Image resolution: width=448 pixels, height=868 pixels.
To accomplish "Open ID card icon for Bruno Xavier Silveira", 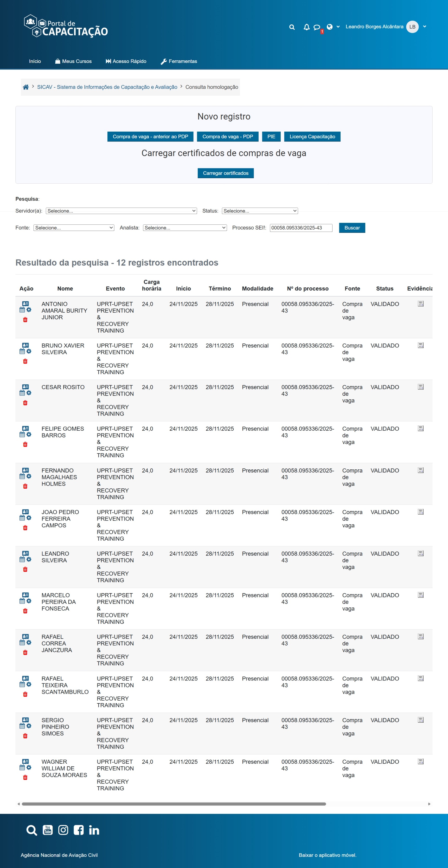I will click(x=25, y=345).
